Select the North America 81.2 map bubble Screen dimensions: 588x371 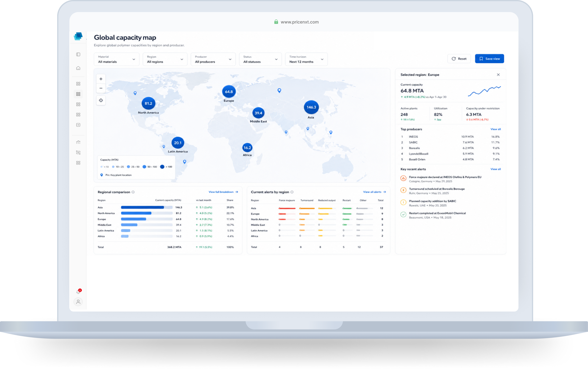[x=148, y=103]
